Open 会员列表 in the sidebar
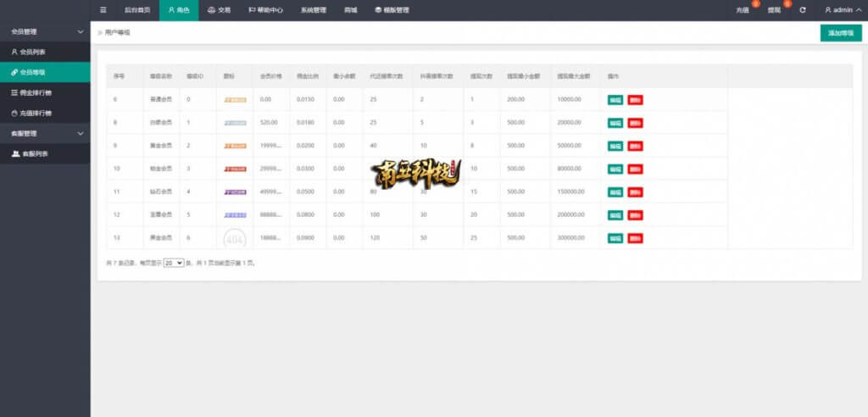This screenshot has width=868, height=417. [45, 52]
